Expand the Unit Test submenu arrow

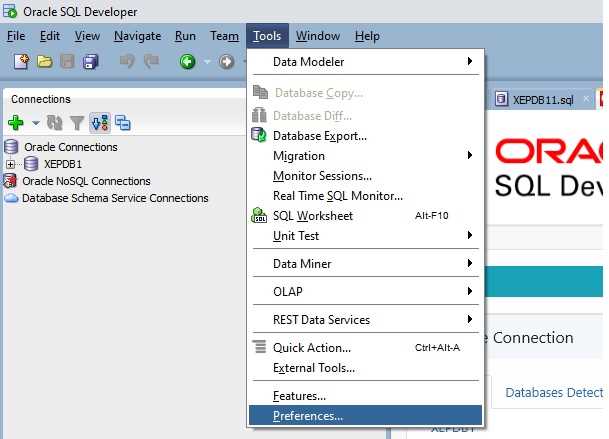(x=470, y=235)
